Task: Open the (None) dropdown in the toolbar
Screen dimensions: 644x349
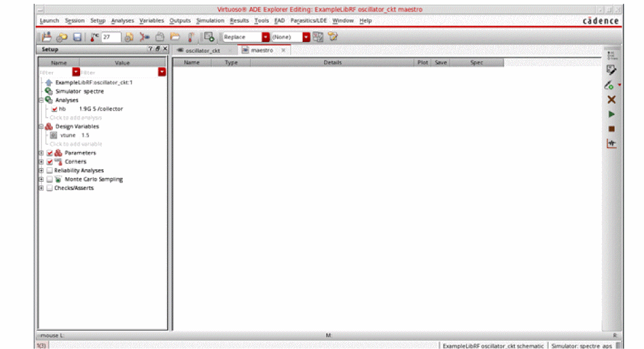Action: [x=306, y=37]
